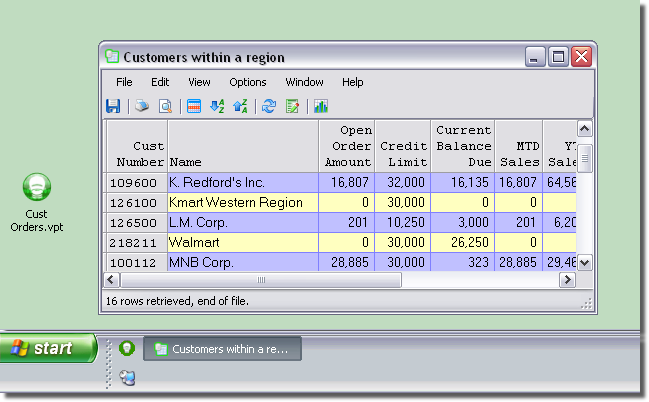
Task: Click the Current Balance Due column header
Action: click(463, 146)
